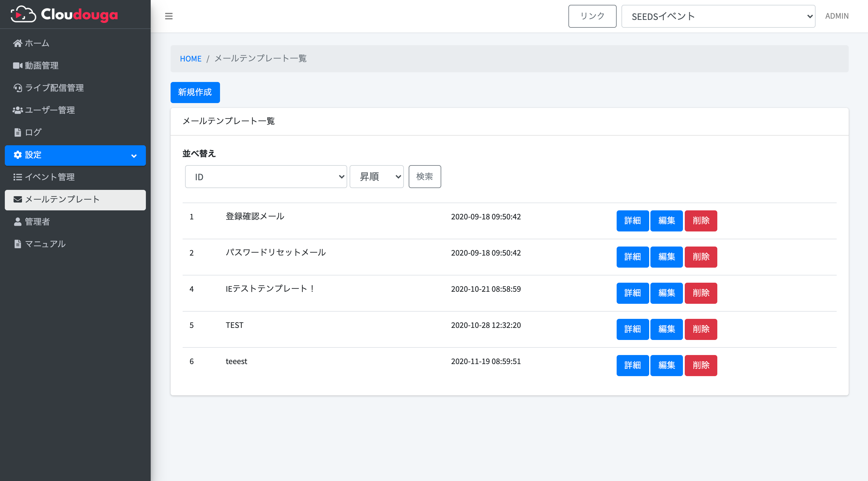The height and width of the screenshot is (481, 868).
Task: Click the パスワードリセットメール template name
Action: [276, 252]
